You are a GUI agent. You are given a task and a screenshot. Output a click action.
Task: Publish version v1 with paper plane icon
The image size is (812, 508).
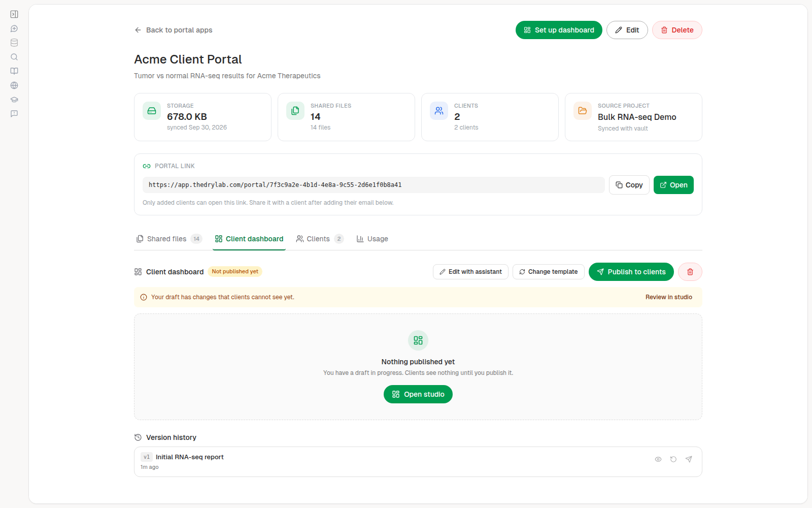tap(689, 459)
